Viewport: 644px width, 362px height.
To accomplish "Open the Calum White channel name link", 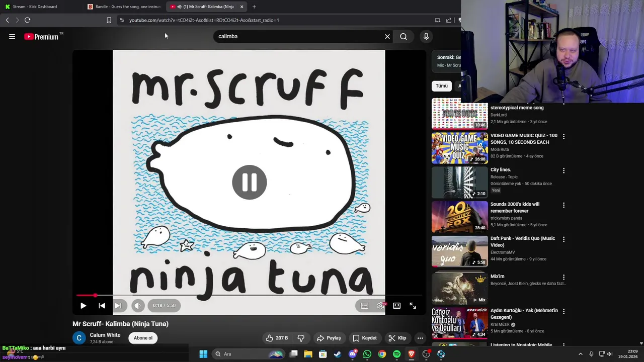I will point(105,335).
